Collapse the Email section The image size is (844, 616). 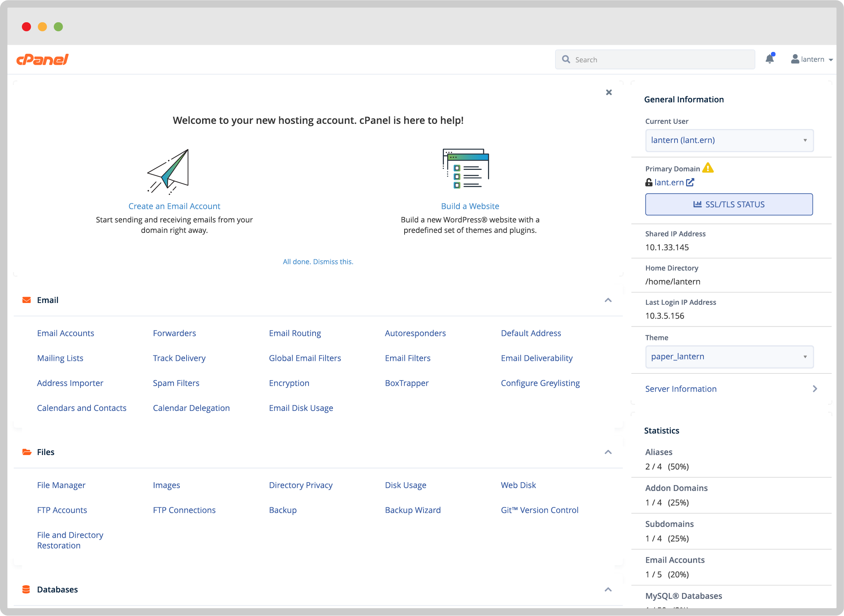click(x=609, y=300)
